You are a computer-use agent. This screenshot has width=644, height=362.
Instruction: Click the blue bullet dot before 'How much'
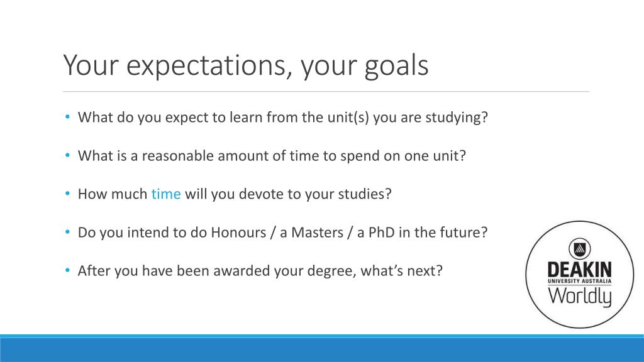point(67,194)
